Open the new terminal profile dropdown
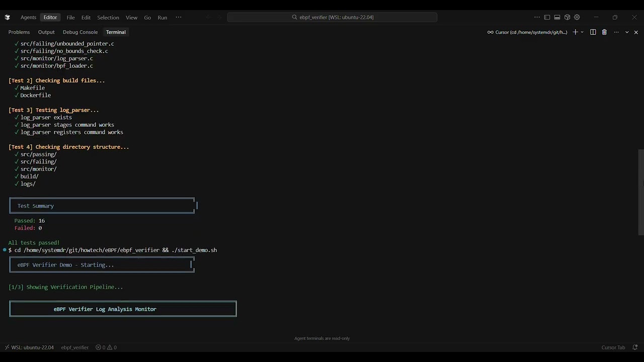 click(582, 32)
